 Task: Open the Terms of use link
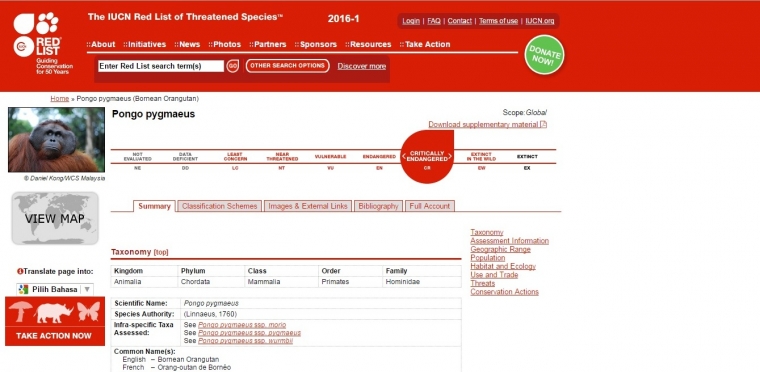pyautogui.click(x=498, y=21)
